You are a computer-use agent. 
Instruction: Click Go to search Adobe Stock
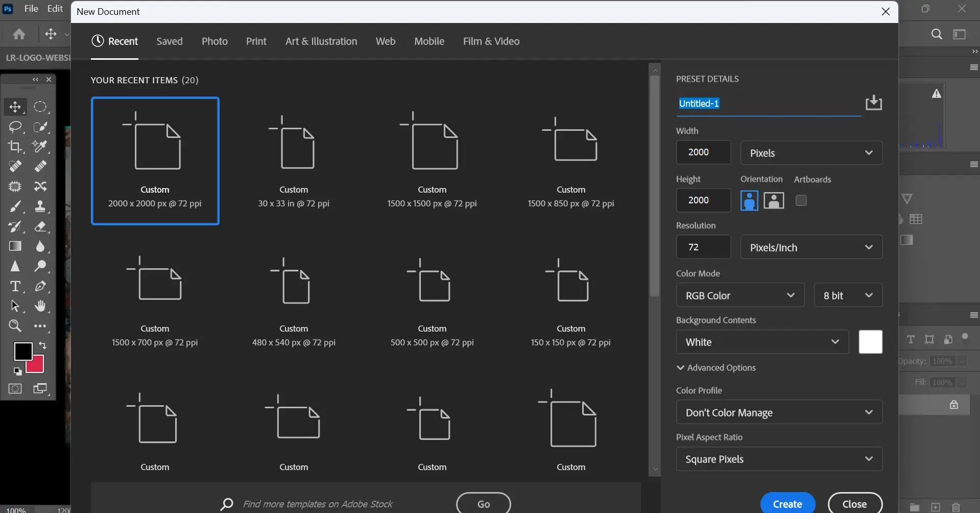coord(484,504)
